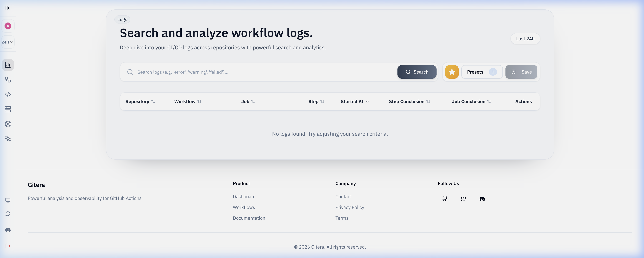Toggle the yellow favorites star

click(451, 72)
